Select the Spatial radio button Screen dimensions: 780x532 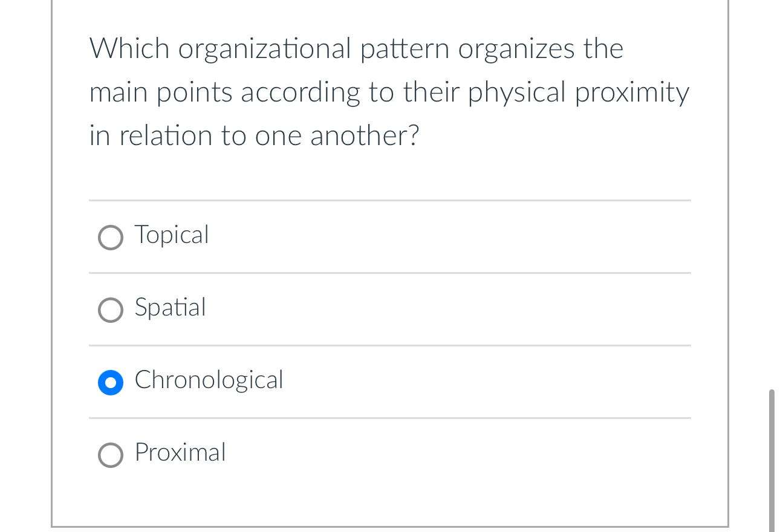point(111,310)
